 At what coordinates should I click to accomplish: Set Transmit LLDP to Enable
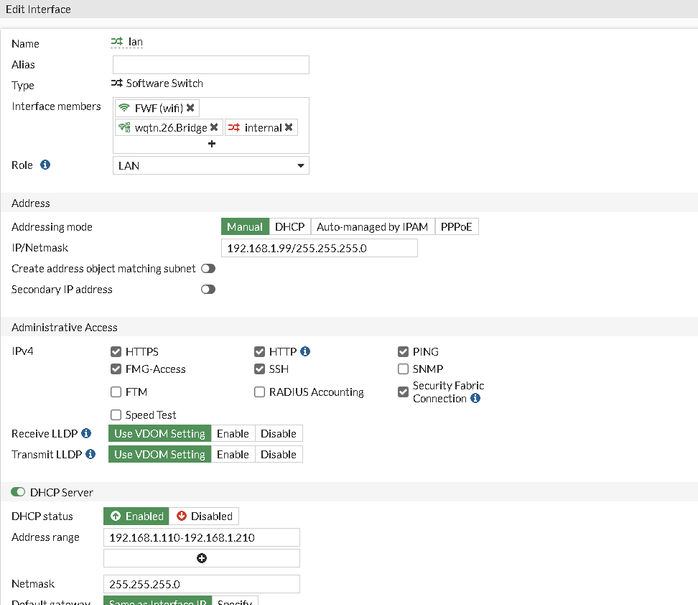point(233,454)
